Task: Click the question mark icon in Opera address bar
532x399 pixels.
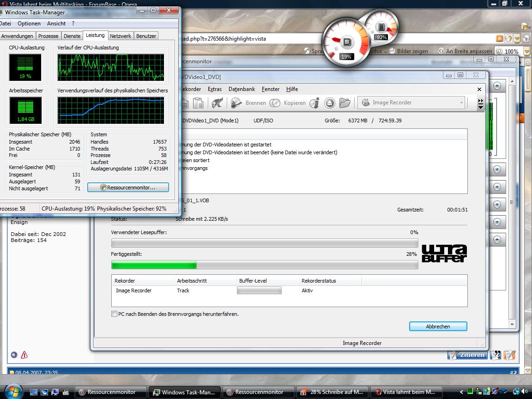Action: (x=508, y=39)
